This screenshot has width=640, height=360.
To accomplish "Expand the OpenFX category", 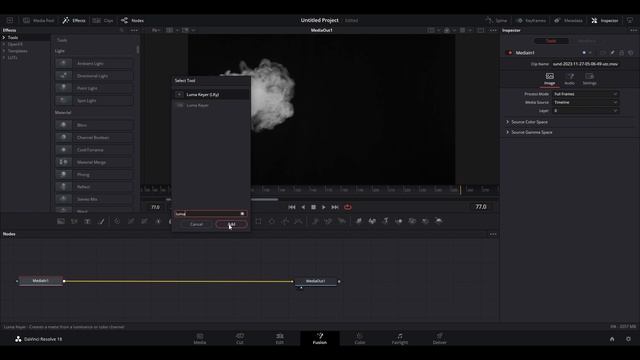I will (4, 44).
